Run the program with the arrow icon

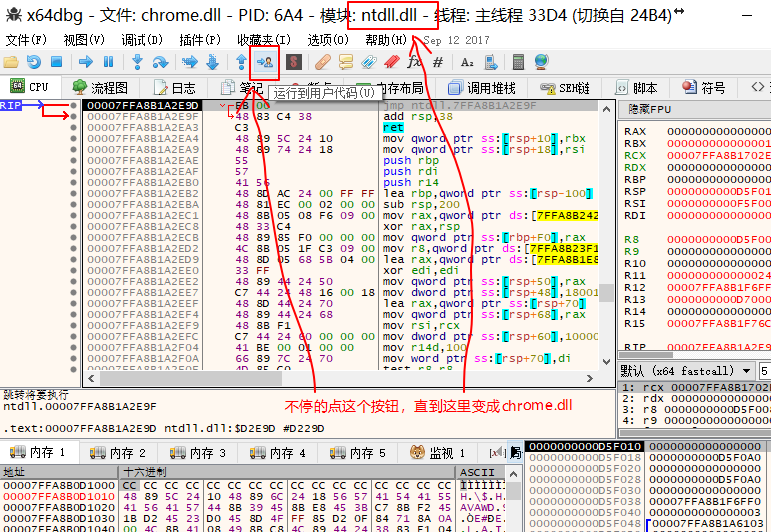[x=86, y=62]
